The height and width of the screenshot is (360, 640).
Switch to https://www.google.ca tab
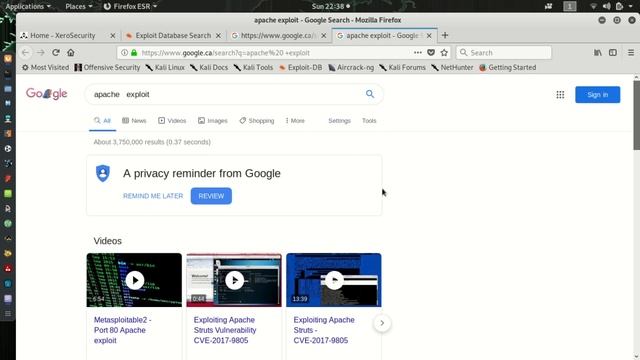[278, 36]
